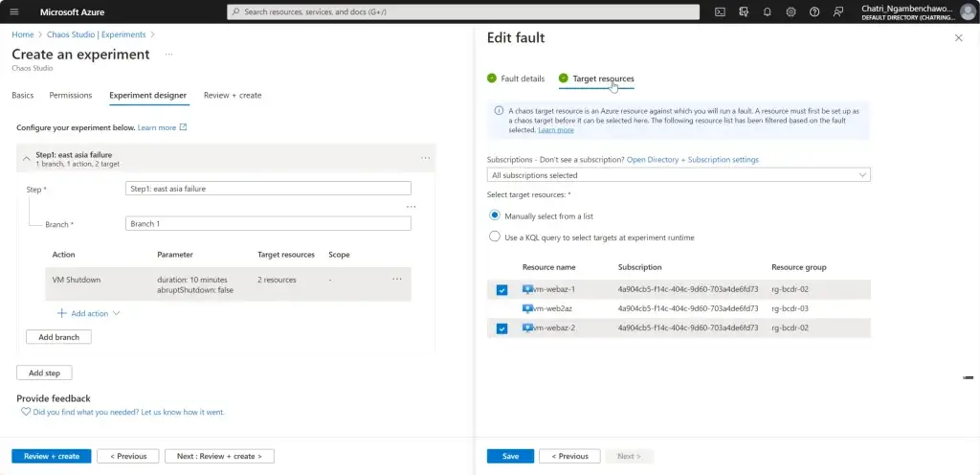The width and height of the screenshot is (980, 475).
Task: Open the Help question mark menu
Action: (x=814, y=11)
